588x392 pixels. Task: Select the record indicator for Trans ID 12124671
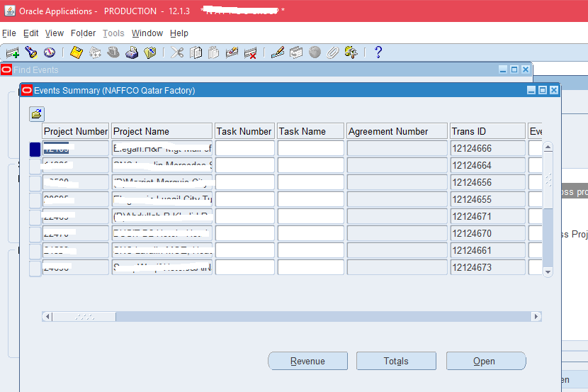pyautogui.click(x=35, y=217)
